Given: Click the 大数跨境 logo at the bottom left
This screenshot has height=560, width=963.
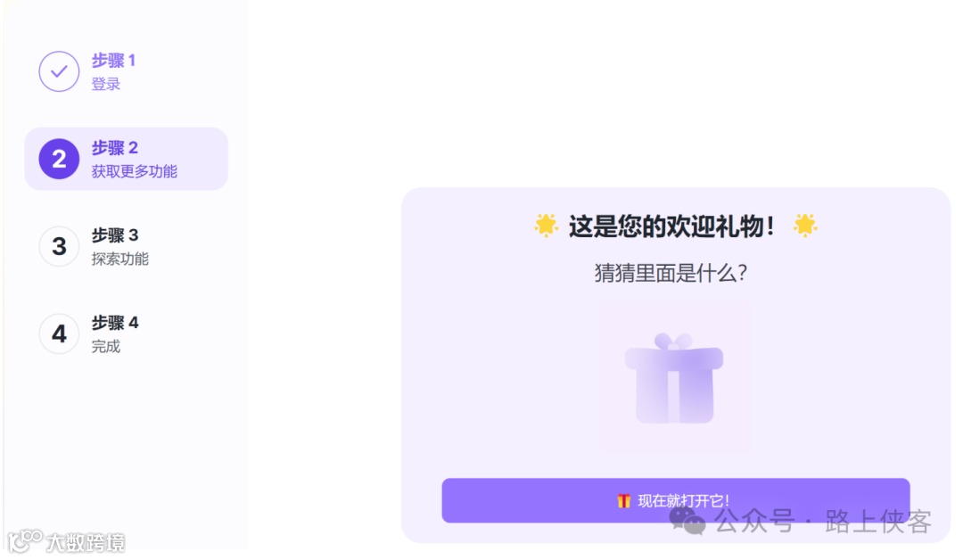Looking at the screenshot, I should pos(66,541).
